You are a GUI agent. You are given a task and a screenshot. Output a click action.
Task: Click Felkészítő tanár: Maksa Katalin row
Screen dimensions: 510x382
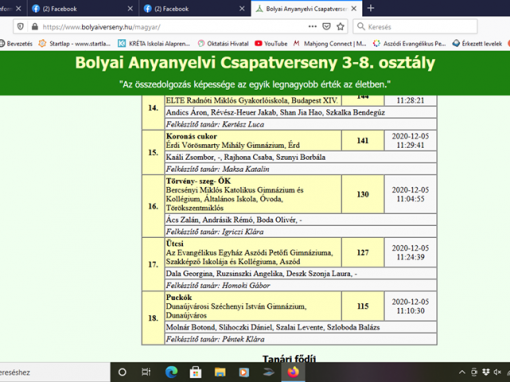(x=301, y=169)
